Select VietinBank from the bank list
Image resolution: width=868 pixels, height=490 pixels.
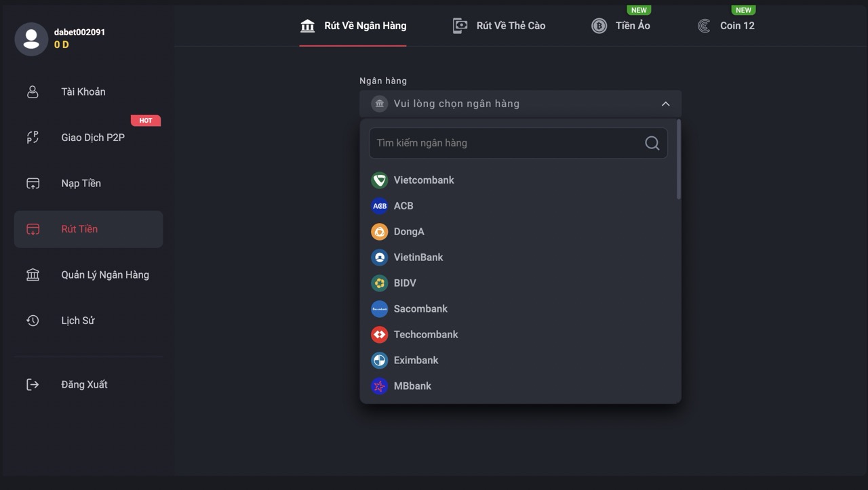pos(418,258)
